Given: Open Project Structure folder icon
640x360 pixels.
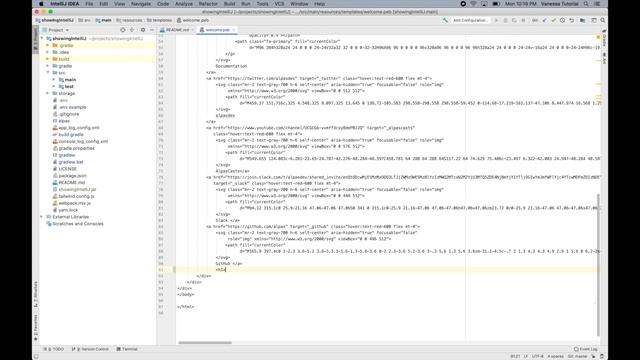Looking at the screenshot, I should point(582,20).
